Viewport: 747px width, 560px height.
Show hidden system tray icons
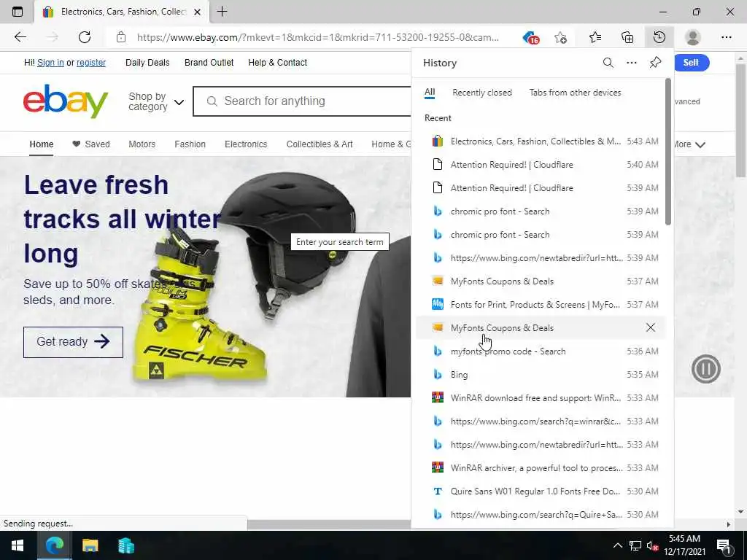617,545
